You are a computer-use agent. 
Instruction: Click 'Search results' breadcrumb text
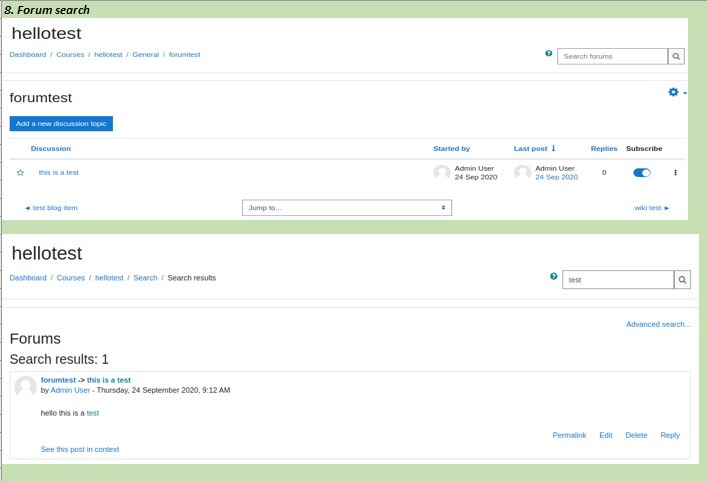pos(192,278)
